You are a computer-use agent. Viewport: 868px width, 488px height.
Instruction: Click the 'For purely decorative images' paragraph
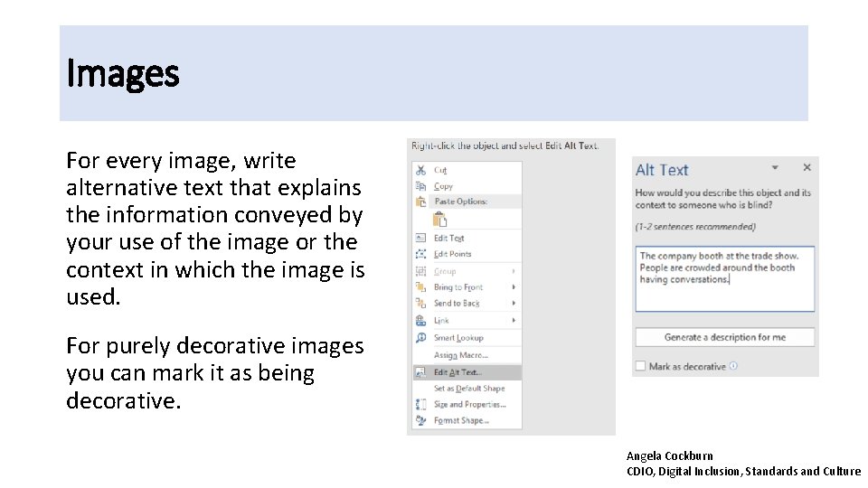click(x=215, y=373)
